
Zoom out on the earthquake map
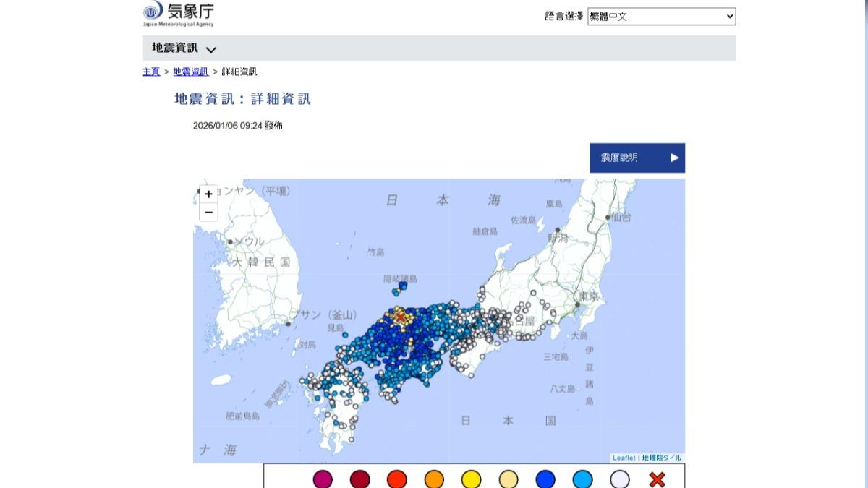pos(208,211)
